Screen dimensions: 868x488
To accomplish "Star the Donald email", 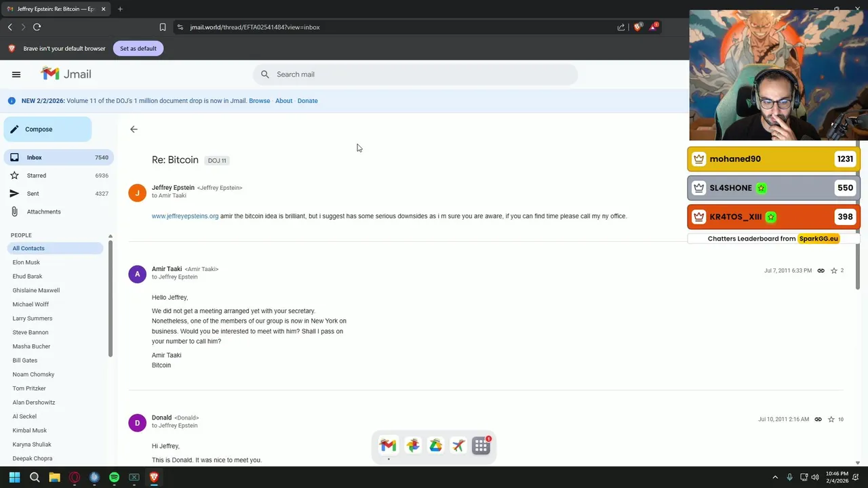I will coord(831,420).
